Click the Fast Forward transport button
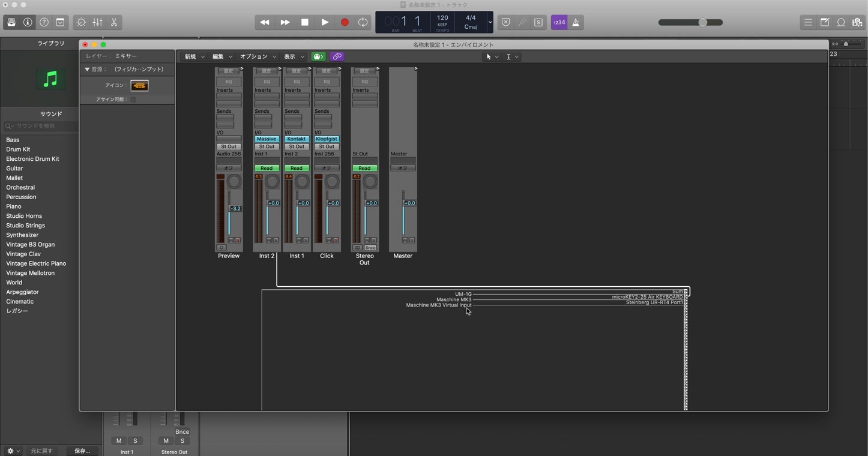Screen dimensions: 868x456 tap(285, 22)
